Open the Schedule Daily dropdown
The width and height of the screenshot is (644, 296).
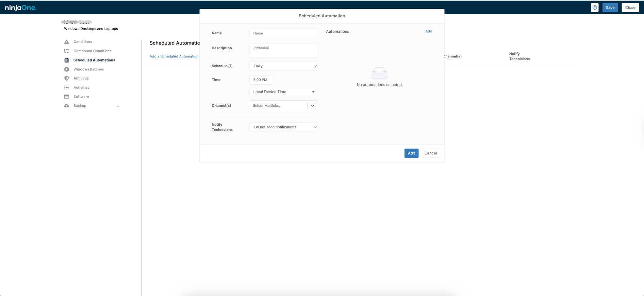pos(284,66)
